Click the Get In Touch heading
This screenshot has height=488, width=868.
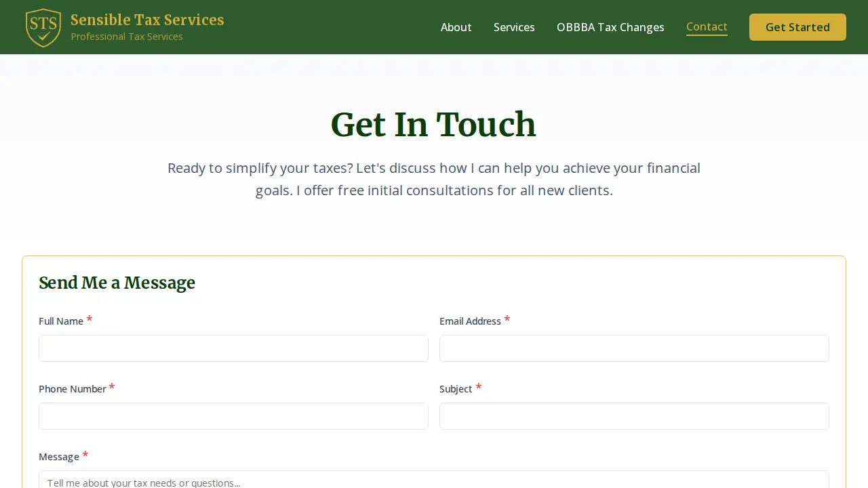[433, 125]
